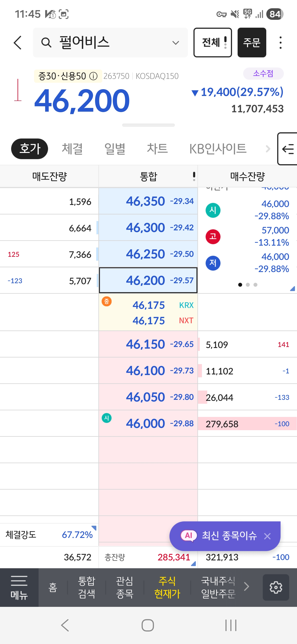This screenshot has width=297, height=644.
Task: Expand more bottom menu shortcuts chevron
Action: click(x=246, y=586)
